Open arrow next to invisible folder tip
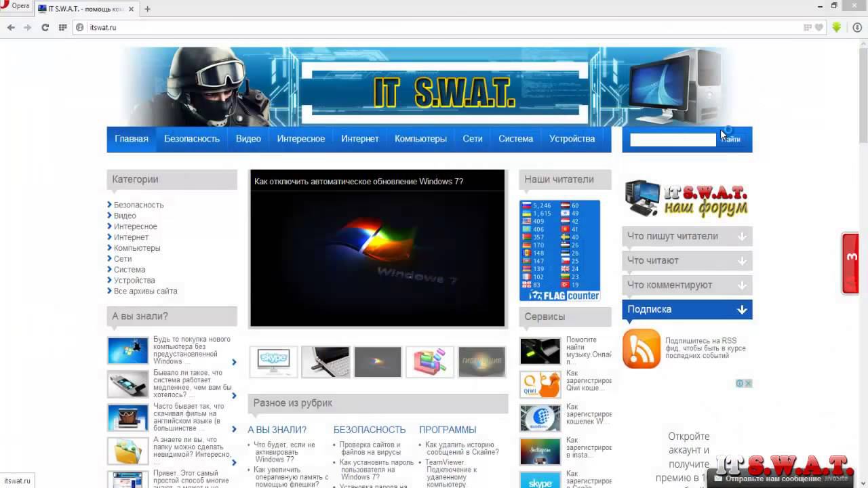The height and width of the screenshot is (488, 868). [234, 462]
